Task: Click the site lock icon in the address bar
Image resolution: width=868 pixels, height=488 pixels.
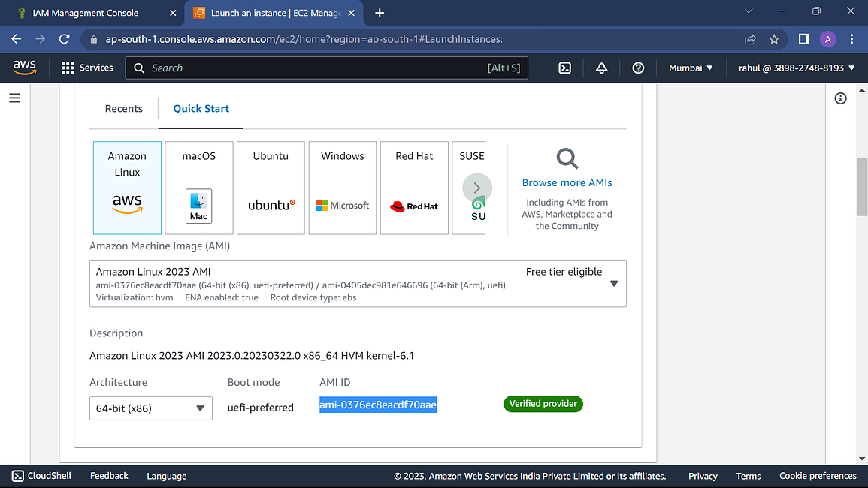Action: point(93,39)
